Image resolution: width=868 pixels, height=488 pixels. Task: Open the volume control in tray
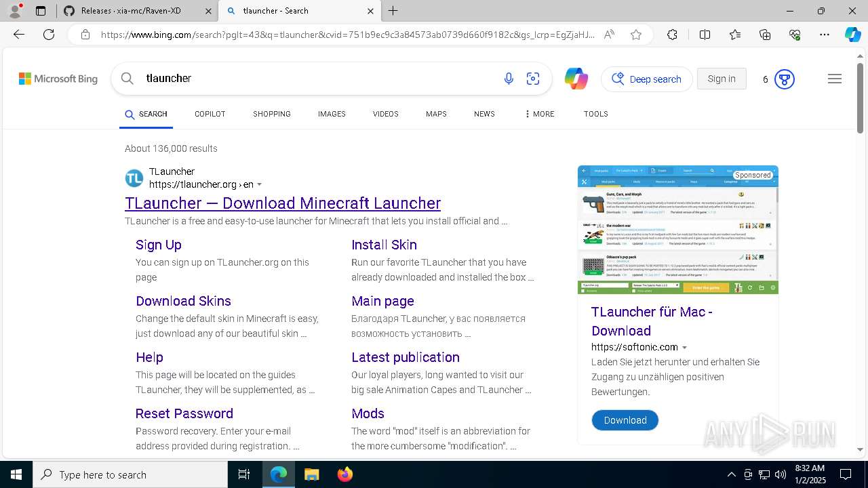tap(780, 474)
